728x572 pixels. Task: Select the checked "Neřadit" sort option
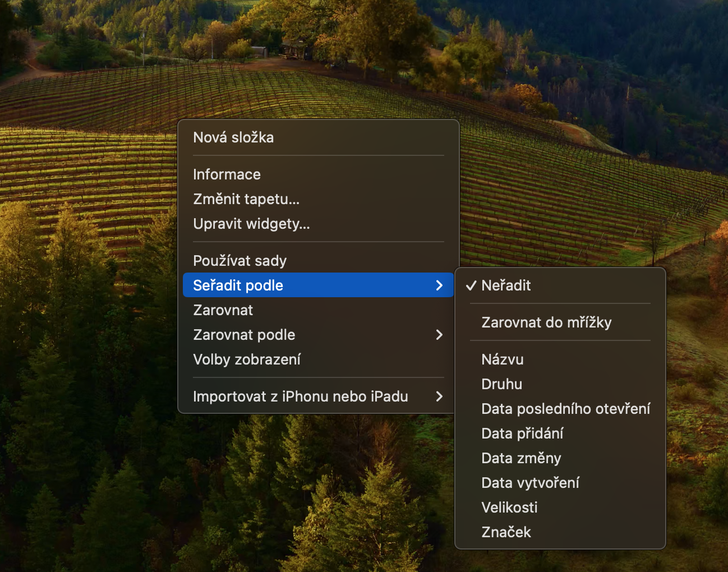506,285
